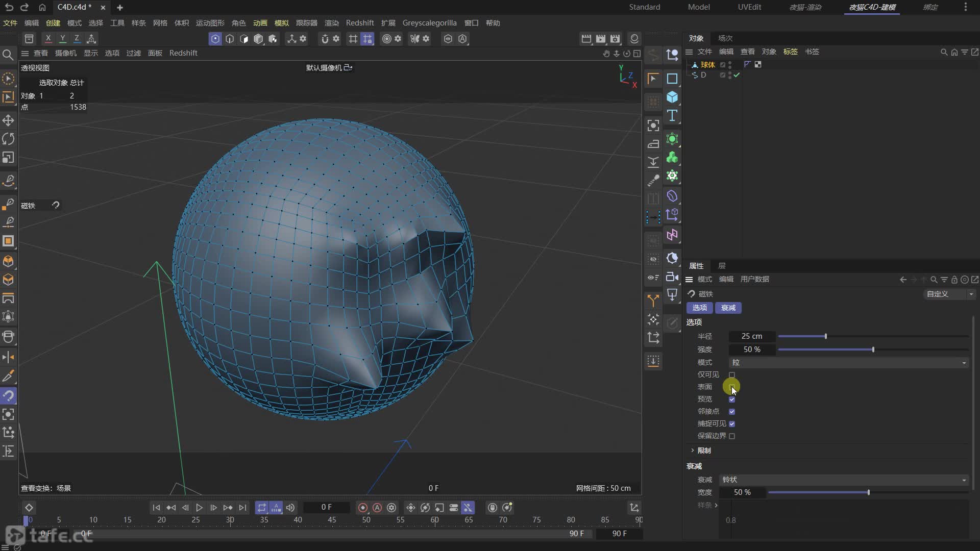Viewport: 980px width, 551px height.
Task: Switch to Standard layout
Action: [644, 7]
